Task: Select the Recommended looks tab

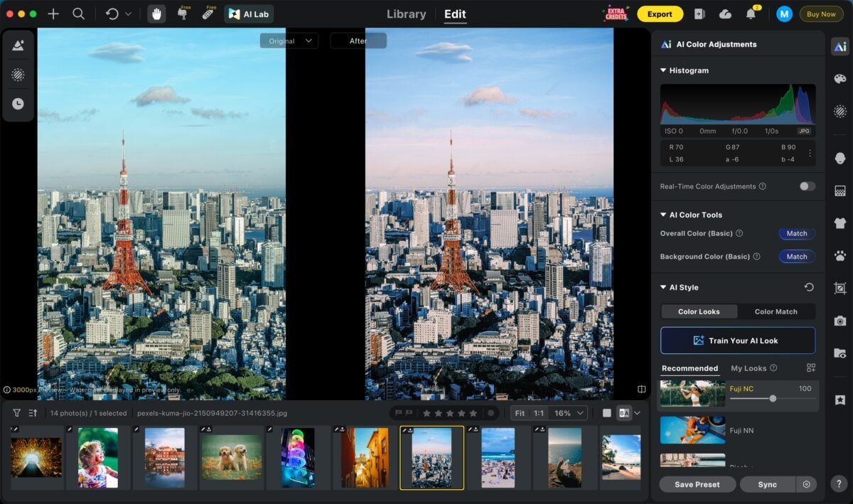Action: point(690,368)
